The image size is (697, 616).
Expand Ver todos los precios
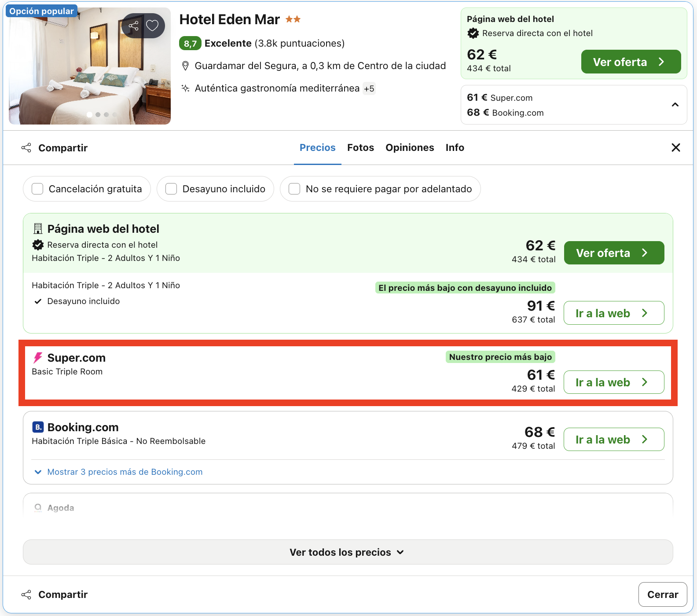[348, 552]
